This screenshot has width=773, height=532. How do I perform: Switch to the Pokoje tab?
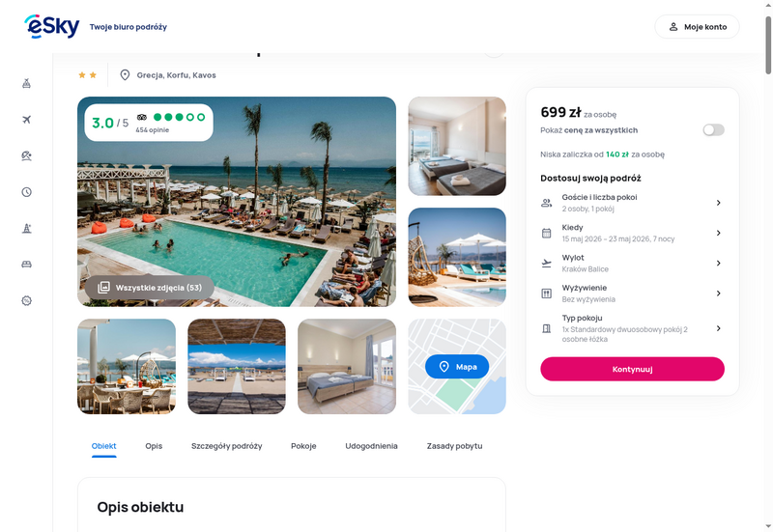[303, 446]
